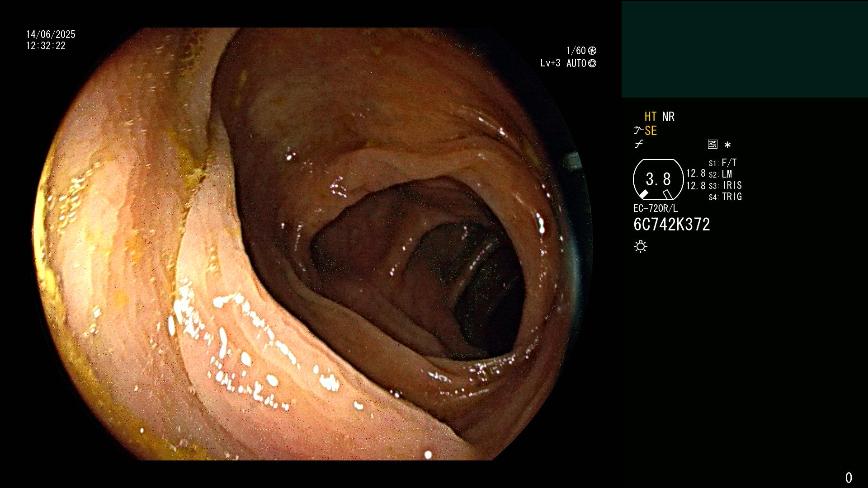Image resolution: width=868 pixels, height=488 pixels.
Task: Click the EC-720R/L scope model label
Action: coord(656,208)
